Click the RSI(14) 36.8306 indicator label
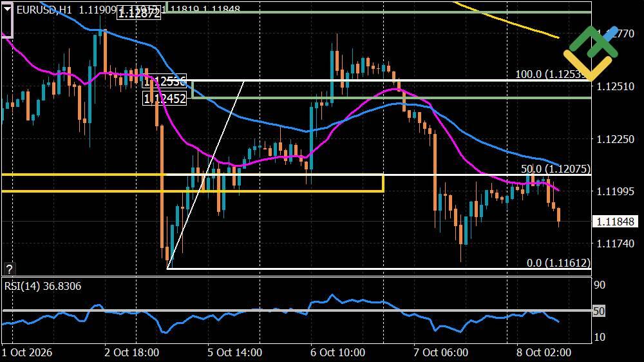The width and height of the screenshot is (644, 362). [x=43, y=286]
